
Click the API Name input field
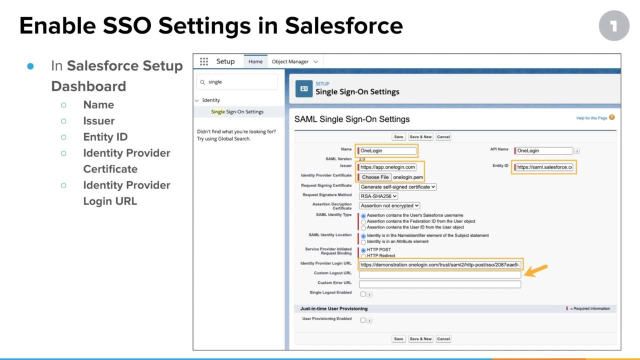pos(544,151)
